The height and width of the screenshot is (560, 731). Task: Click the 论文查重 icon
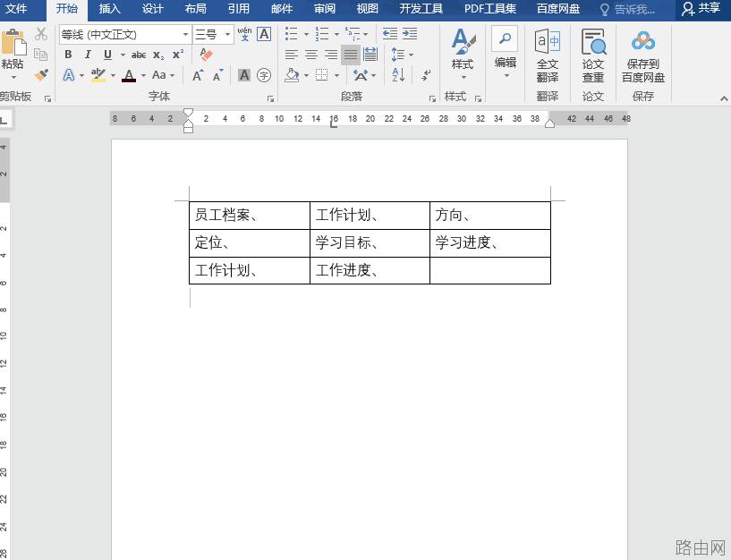click(593, 55)
